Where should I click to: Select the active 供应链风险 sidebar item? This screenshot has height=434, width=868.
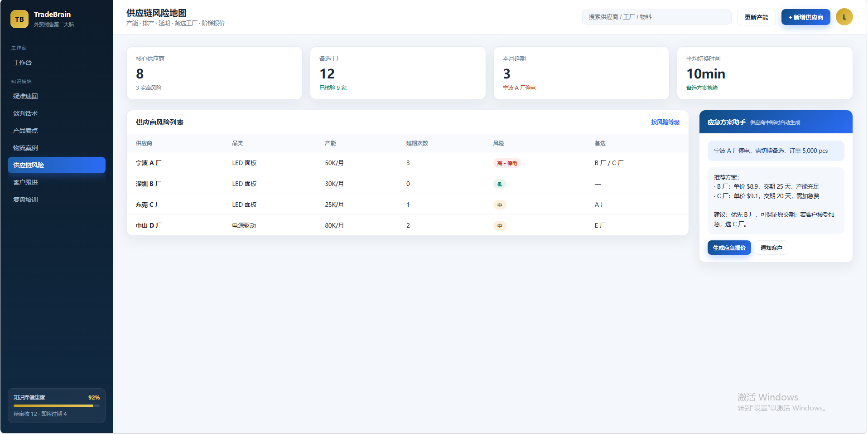click(57, 165)
